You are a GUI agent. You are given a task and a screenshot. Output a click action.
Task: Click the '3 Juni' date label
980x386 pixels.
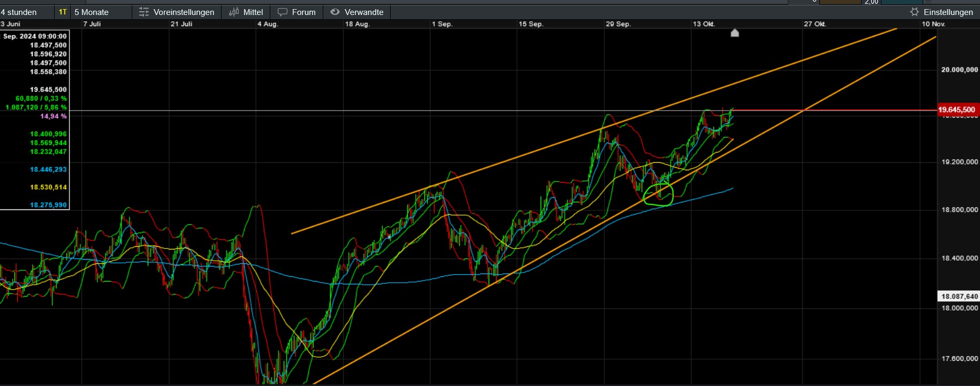click(11, 24)
